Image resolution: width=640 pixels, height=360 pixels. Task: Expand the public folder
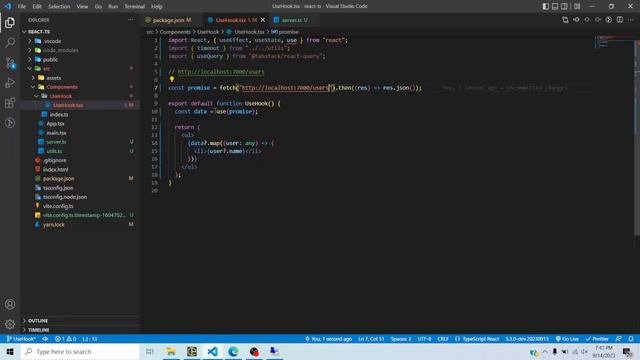[x=30, y=59]
